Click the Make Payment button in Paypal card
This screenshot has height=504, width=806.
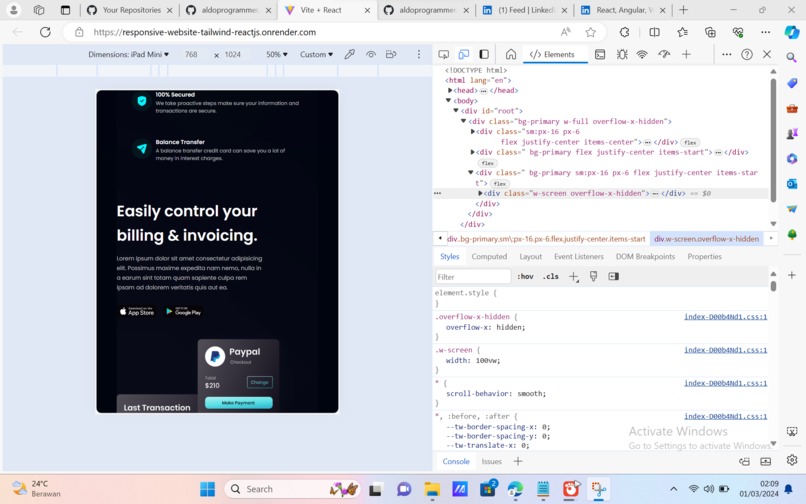[239, 403]
